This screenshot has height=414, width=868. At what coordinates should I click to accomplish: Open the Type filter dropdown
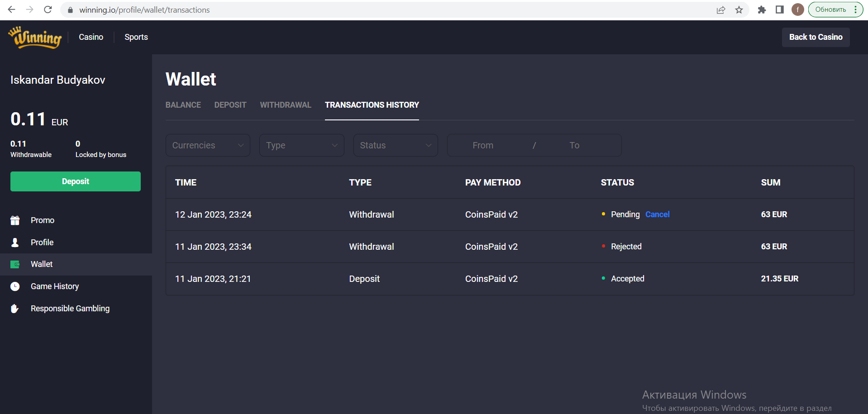[x=302, y=145]
